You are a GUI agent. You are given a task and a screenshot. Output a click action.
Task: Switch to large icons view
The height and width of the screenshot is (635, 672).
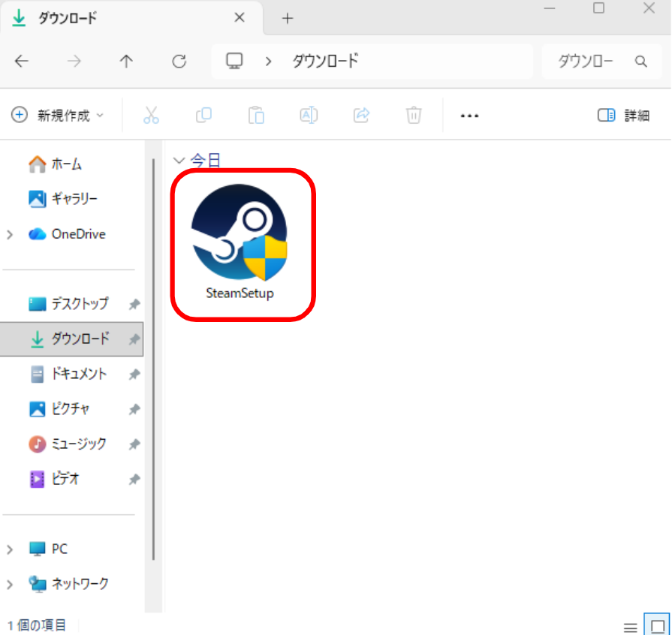[x=657, y=625]
